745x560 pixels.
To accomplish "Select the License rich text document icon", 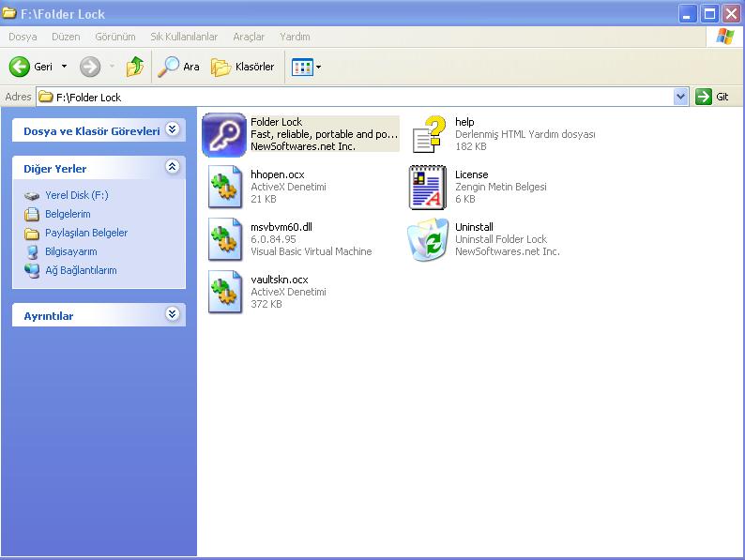I will pyautogui.click(x=429, y=187).
